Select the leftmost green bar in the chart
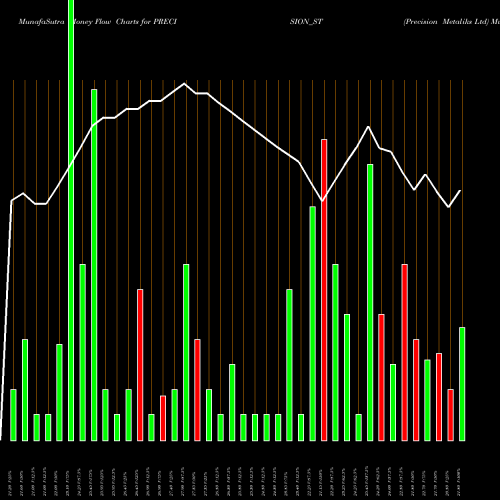Viewport: 500px width, 500px height. point(13,415)
